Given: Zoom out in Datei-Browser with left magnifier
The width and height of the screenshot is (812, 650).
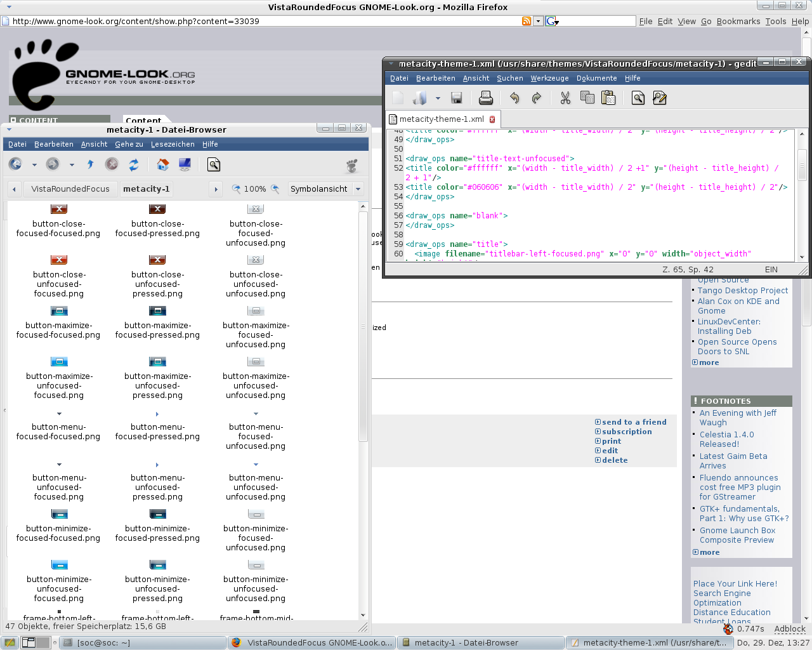Looking at the screenshot, I should click(236, 189).
